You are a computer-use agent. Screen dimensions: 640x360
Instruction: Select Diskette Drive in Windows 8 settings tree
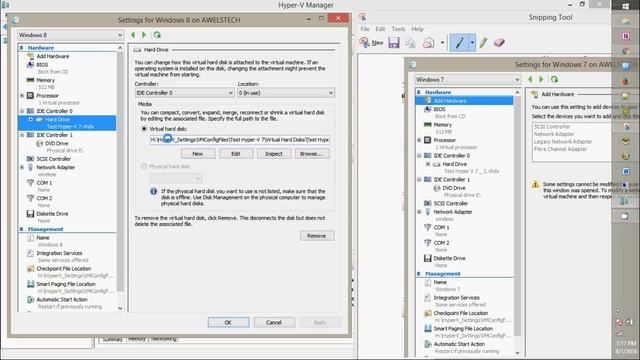(x=52, y=214)
